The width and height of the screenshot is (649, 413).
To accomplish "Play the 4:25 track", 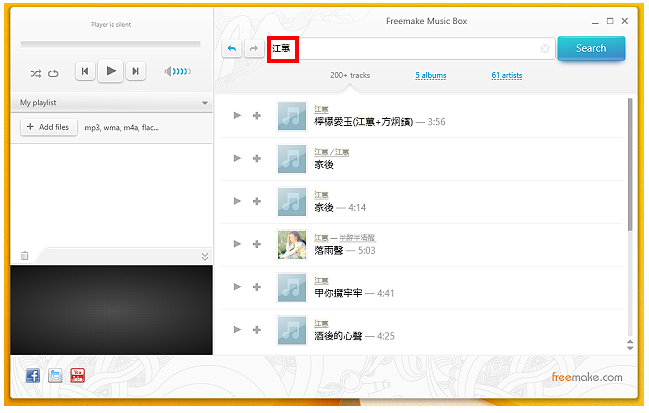I will 237,329.
